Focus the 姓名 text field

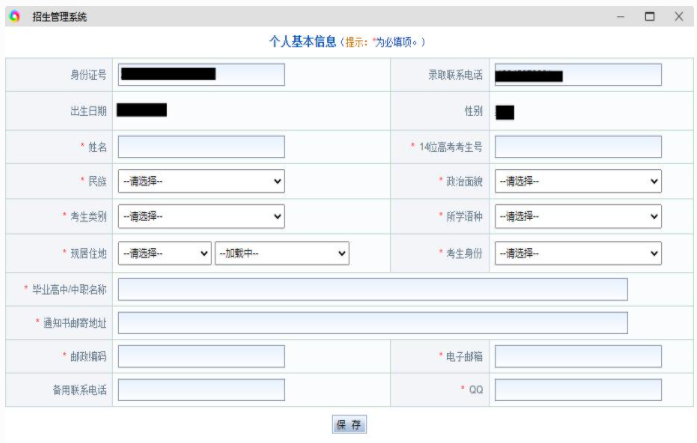coord(201,147)
